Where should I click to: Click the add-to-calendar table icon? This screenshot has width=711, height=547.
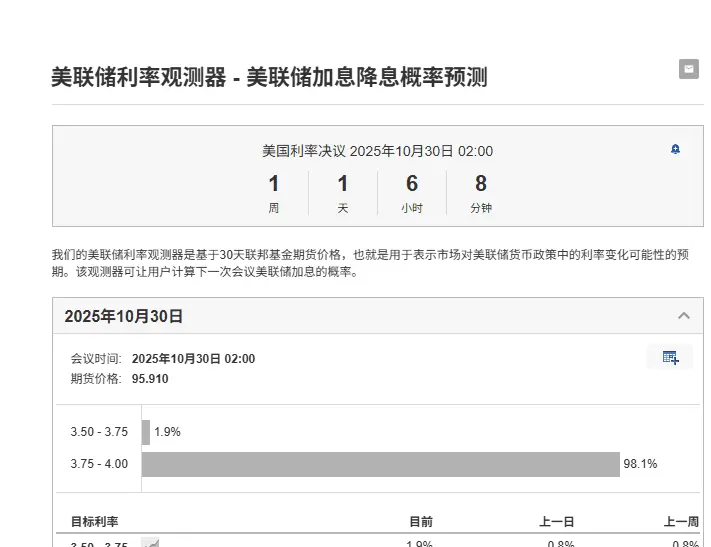pos(670,357)
